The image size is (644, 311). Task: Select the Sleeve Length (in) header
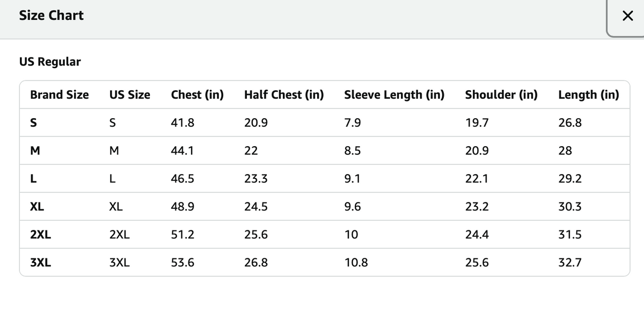tap(394, 95)
